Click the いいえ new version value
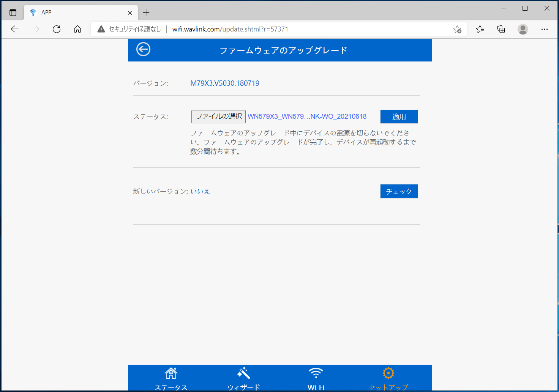Screen dimensions: 559x392 pos(200,191)
